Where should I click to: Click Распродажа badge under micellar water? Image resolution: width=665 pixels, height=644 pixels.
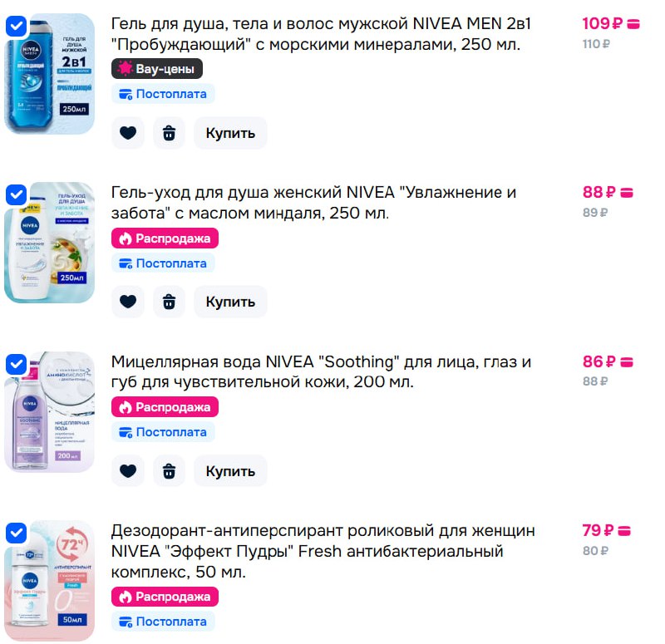165,407
